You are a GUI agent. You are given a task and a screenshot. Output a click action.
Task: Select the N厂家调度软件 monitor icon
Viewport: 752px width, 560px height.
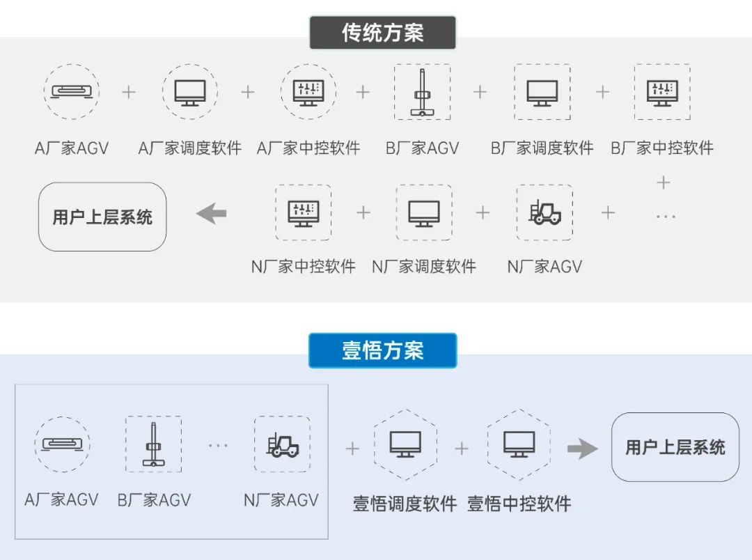pos(424,212)
